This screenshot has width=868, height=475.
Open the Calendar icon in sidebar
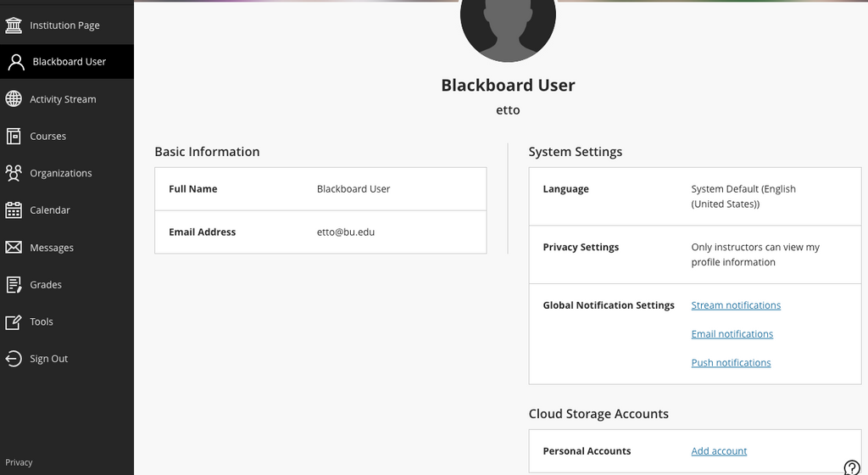click(x=14, y=210)
